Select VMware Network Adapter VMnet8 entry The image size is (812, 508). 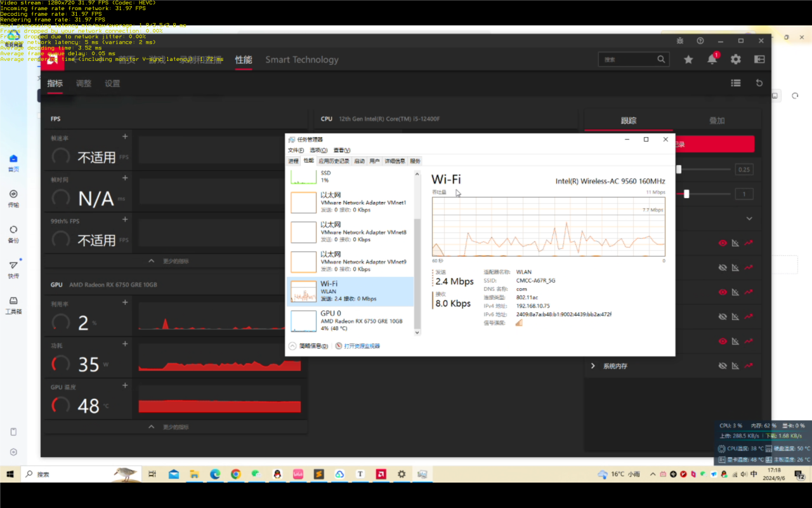click(350, 232)
